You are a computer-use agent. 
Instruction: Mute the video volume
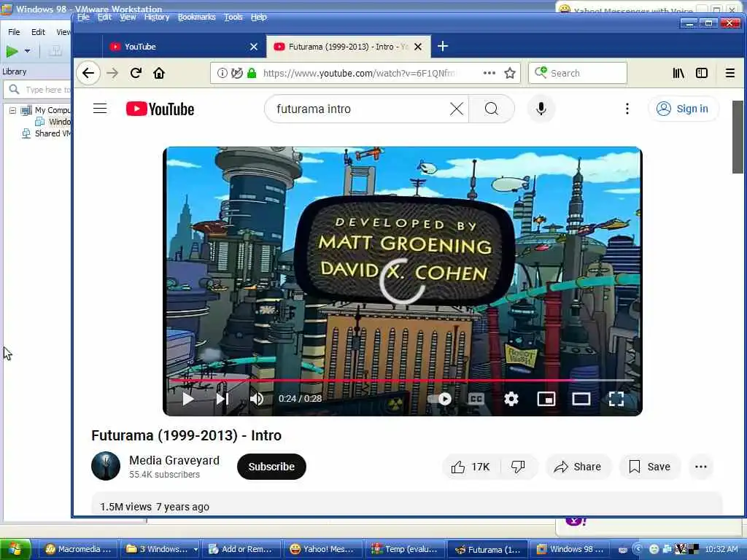(x=256, y=399)
